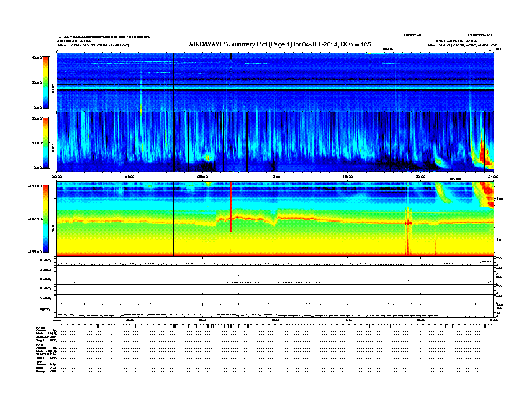This screenshot has width=532, height=411.
Task: Click the 0.00 tick on RAD1 color bar
Action: [38, 167]
